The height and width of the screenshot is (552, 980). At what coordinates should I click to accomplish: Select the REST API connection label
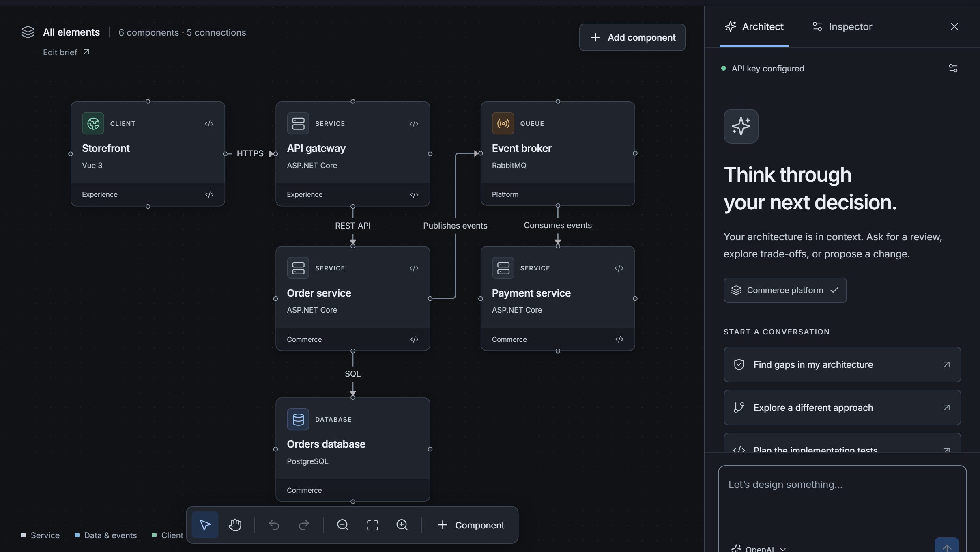click(x=352, y=226)
